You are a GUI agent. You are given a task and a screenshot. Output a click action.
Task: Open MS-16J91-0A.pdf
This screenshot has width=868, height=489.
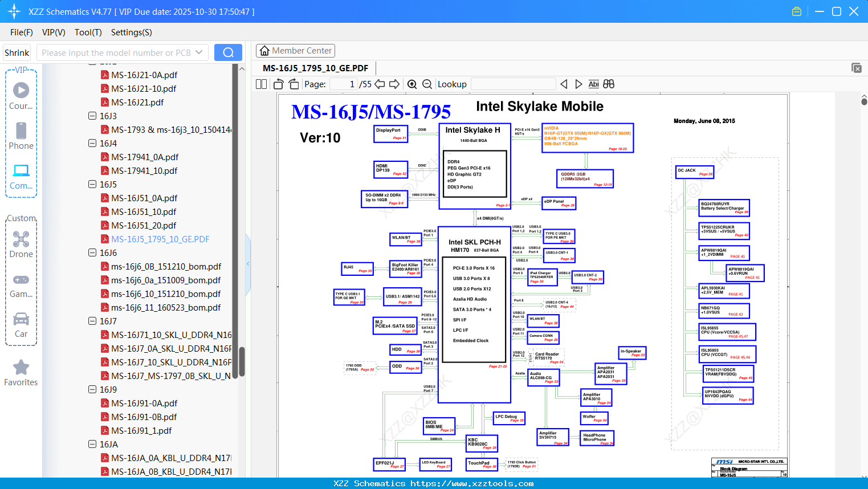[144, 404]
